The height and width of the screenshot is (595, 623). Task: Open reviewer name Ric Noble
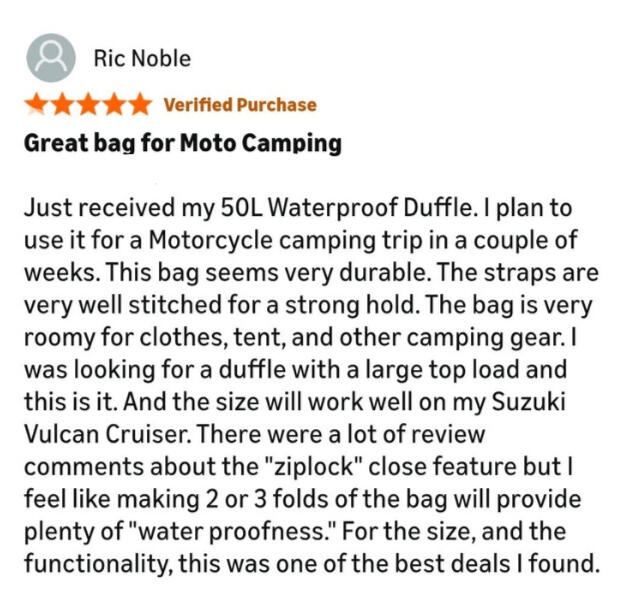point(140,58)
